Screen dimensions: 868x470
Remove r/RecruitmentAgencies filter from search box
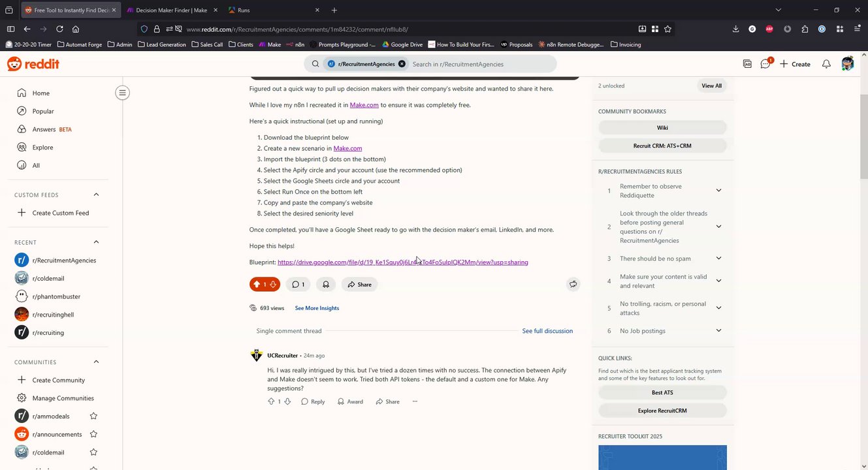pos(402,64)
